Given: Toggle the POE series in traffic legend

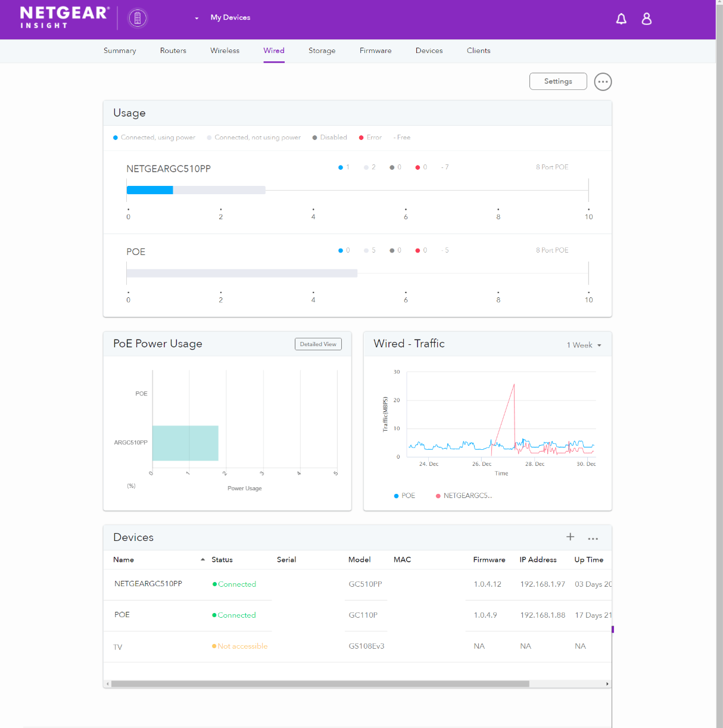Looking at the screenshot, I should click(404, 496).
